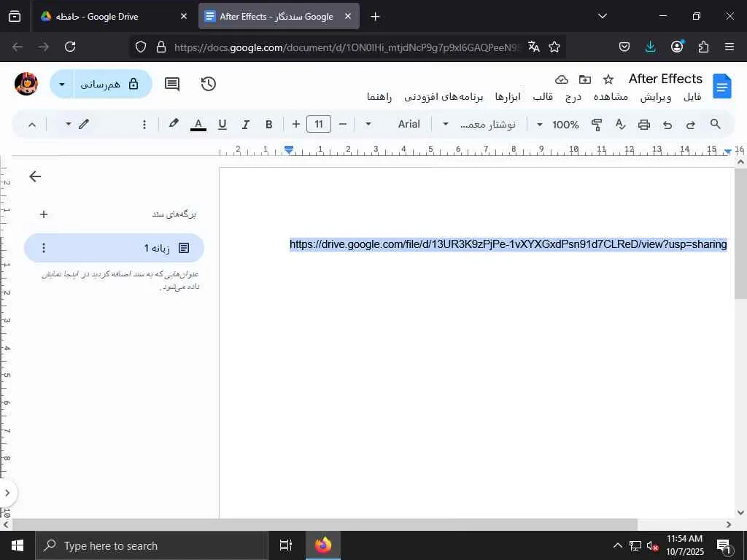Image resolution: width=747 pixels, height=560 pixels.
Task: Edit the font size field 11
Action: click(319, 124)
